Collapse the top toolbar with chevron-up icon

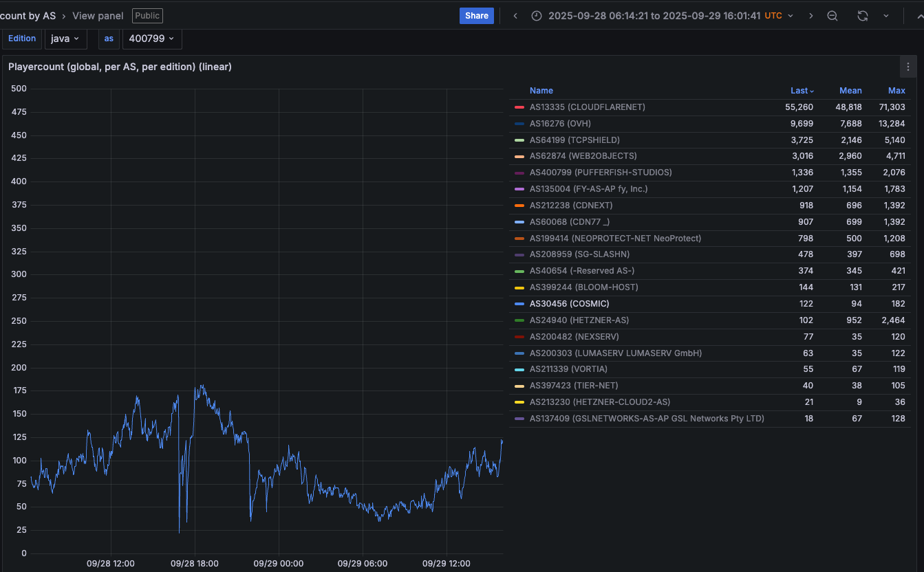[x=919, y=16]
